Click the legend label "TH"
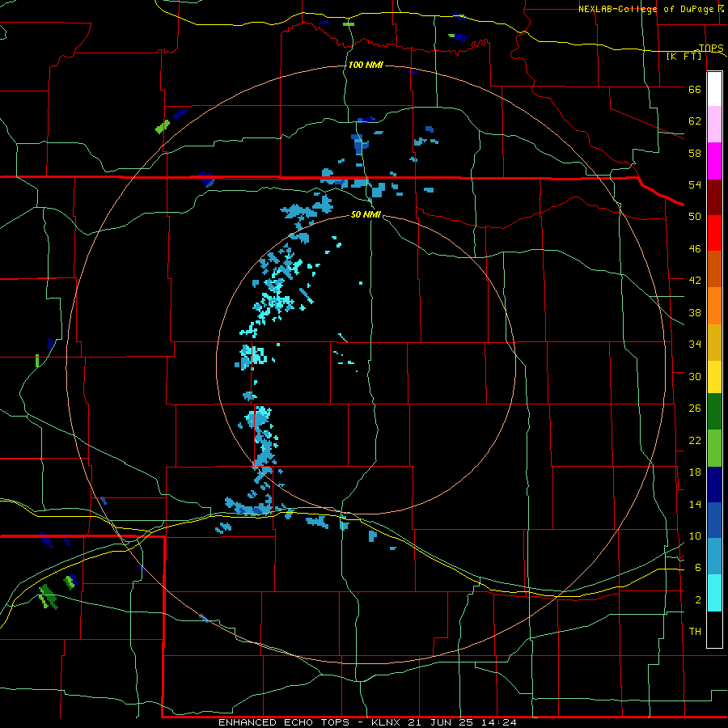Screen dimensions: 728x728 click(695, 632)
